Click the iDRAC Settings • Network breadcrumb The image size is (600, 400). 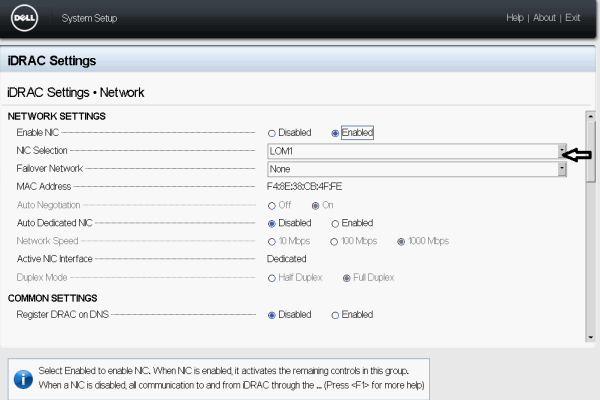76,92
